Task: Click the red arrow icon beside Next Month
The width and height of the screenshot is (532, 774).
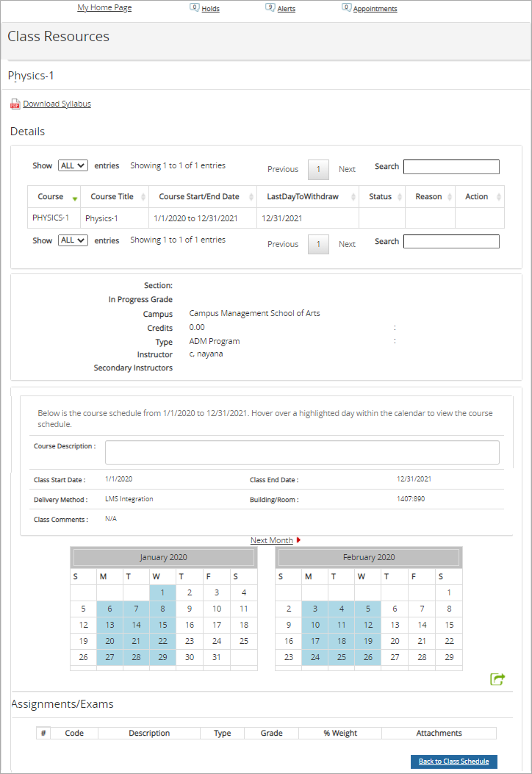Action: coord(297,540)
